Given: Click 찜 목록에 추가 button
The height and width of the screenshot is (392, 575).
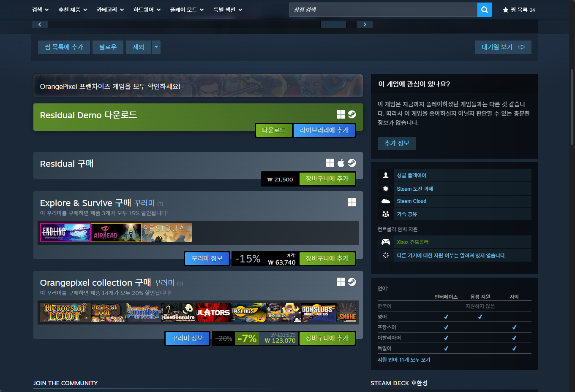Looking at the screenshot, I should pos(64,47).
